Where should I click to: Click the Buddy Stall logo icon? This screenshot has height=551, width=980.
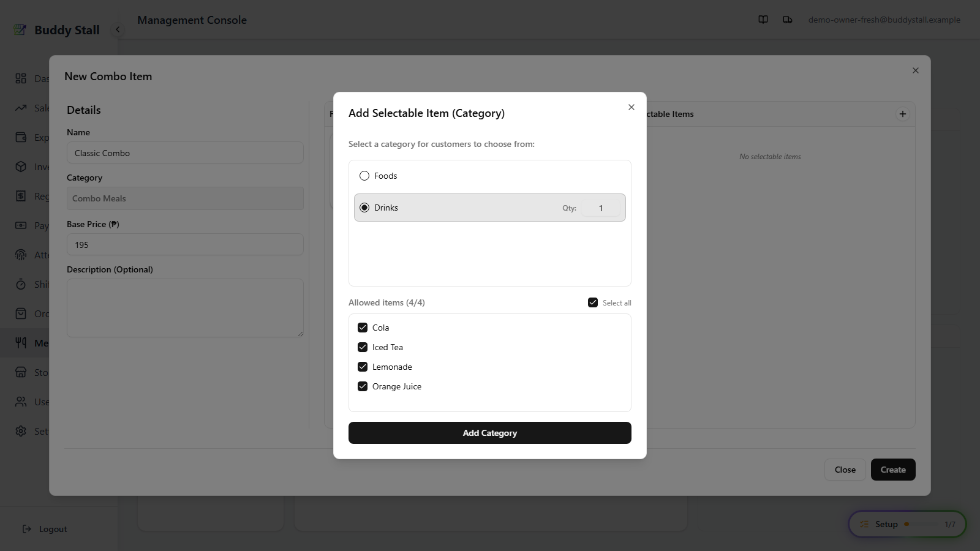coord(20,29)
